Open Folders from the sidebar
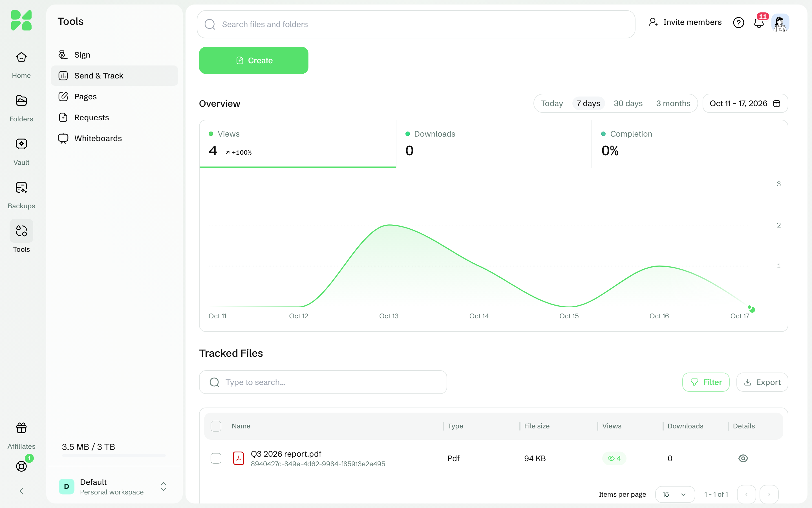This screenshot has width=812, height=508. (x=21, y=108)
